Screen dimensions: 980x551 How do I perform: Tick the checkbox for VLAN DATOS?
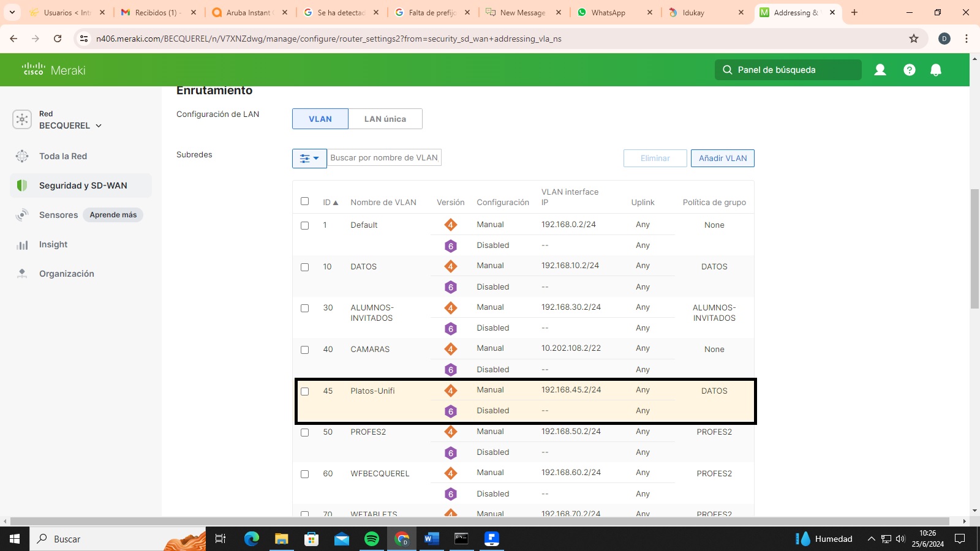click(x=304, y=267)
